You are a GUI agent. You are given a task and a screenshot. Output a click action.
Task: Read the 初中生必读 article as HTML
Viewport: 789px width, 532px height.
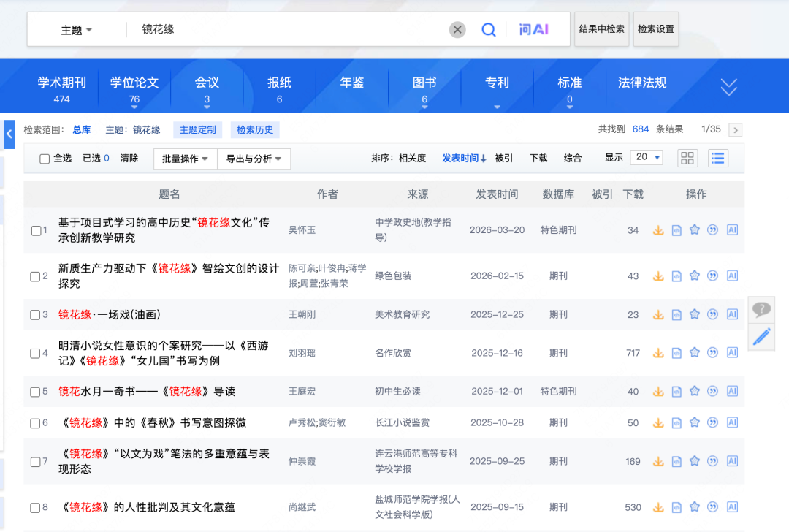click(676, 392)
